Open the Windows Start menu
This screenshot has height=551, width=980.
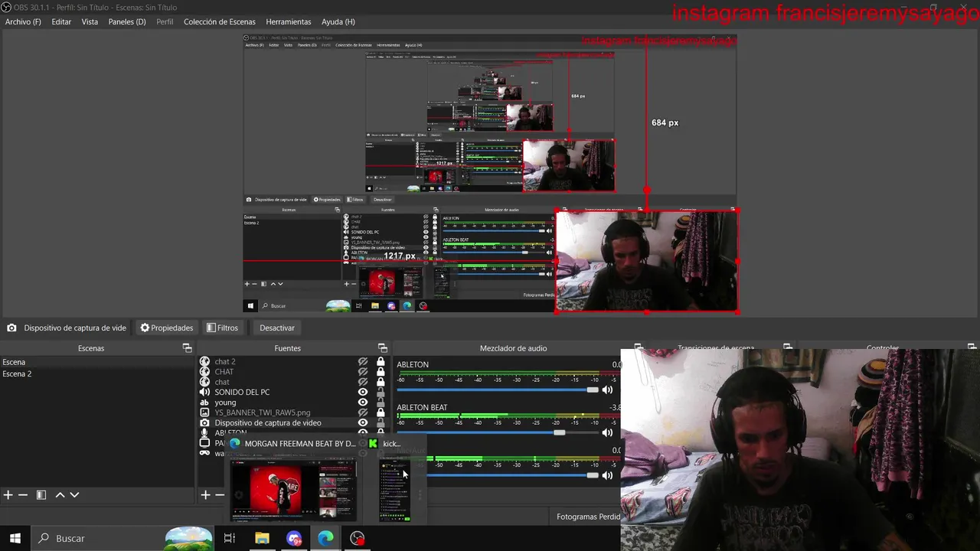15,538
